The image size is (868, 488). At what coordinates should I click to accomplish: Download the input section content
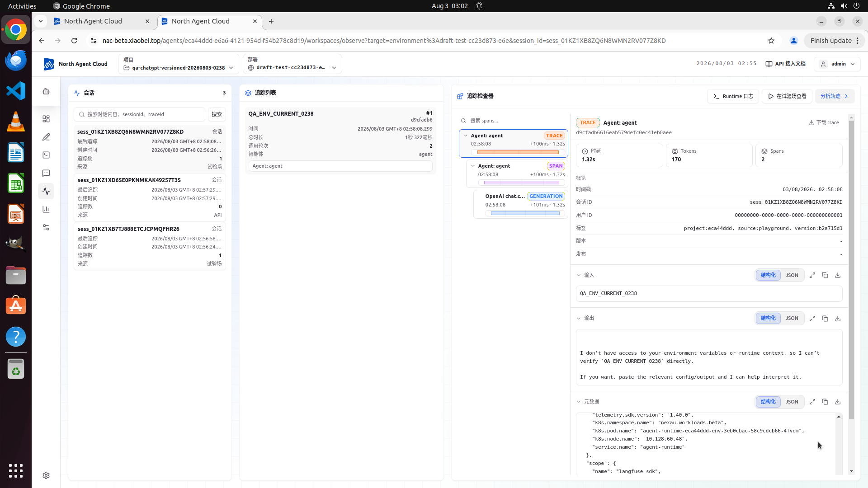838,275
